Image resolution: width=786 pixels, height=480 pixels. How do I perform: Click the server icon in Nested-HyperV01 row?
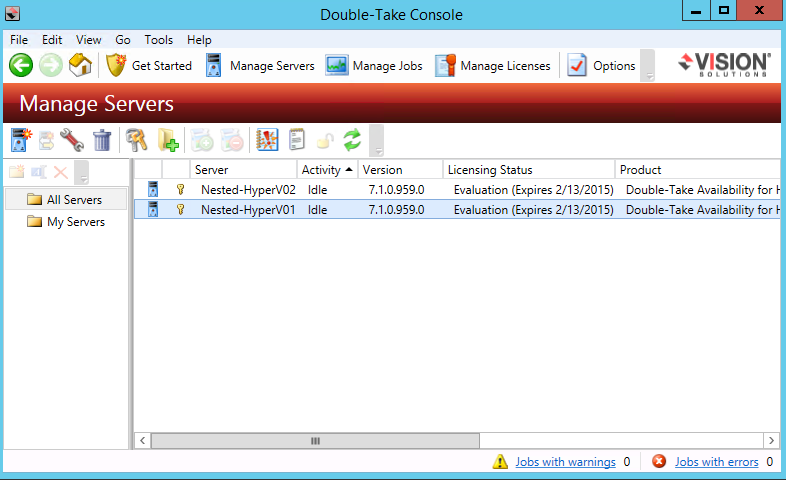pos(153,209)
